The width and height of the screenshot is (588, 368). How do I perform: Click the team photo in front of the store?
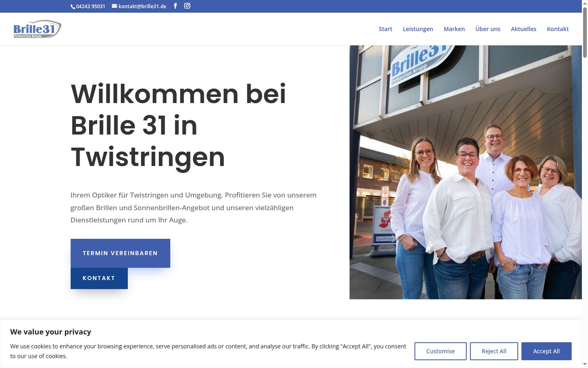[x=465, y=172]
